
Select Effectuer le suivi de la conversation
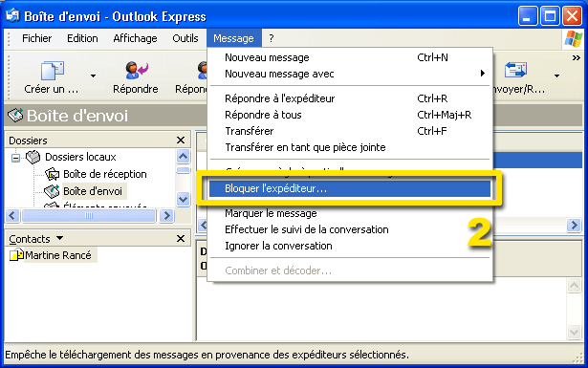click(x=350, y=229)
